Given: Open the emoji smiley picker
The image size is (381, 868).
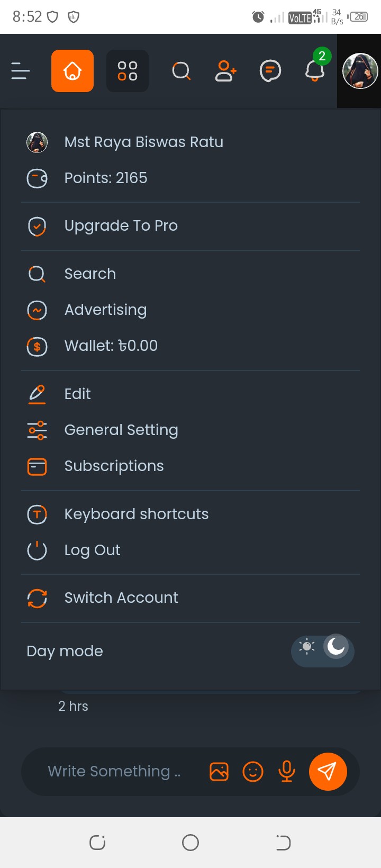Looking at the screenshot, I should (253, 772).
